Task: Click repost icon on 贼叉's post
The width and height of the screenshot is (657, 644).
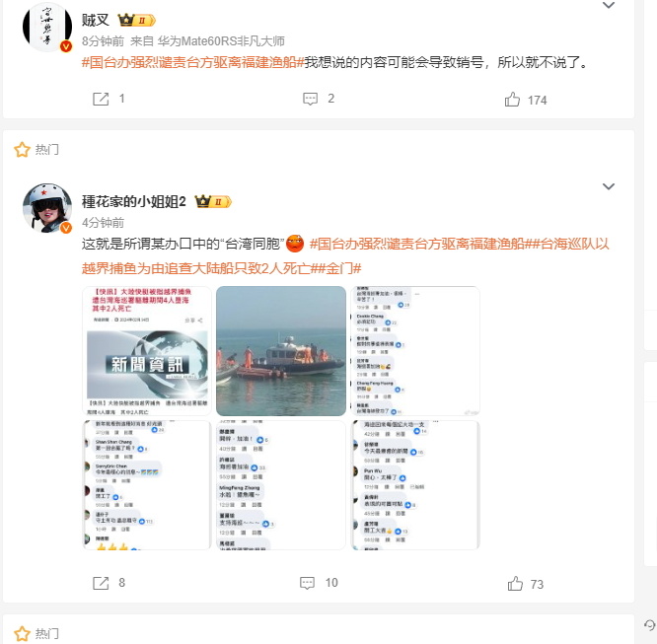Action: (x=101, y=99)
